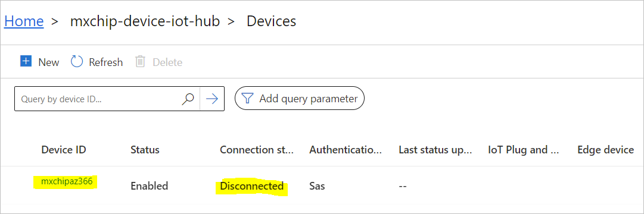Sort by Status column header
Screen dimensions: 644x214
(145, 150)
